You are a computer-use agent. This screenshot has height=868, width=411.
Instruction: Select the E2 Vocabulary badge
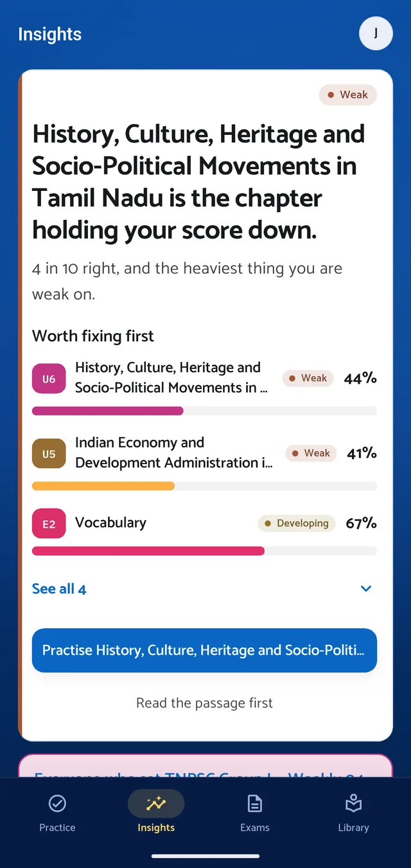[x=49, y=524]
